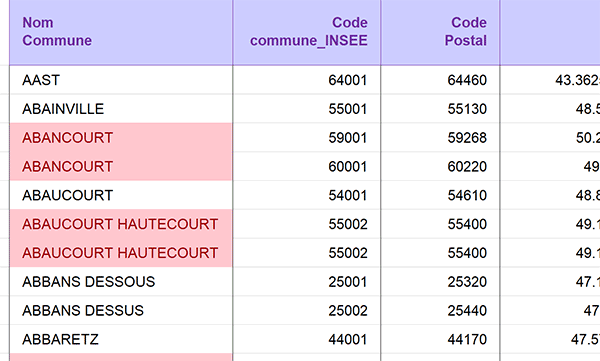Select postal code cell 54610
Viewport: 600px width, 361px height.
tap(440, 195)
